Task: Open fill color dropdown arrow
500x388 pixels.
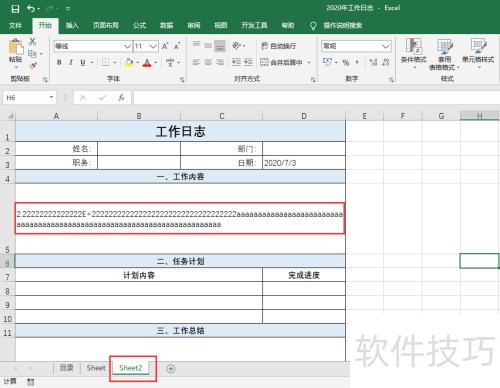Action: (x=137, y=63)
